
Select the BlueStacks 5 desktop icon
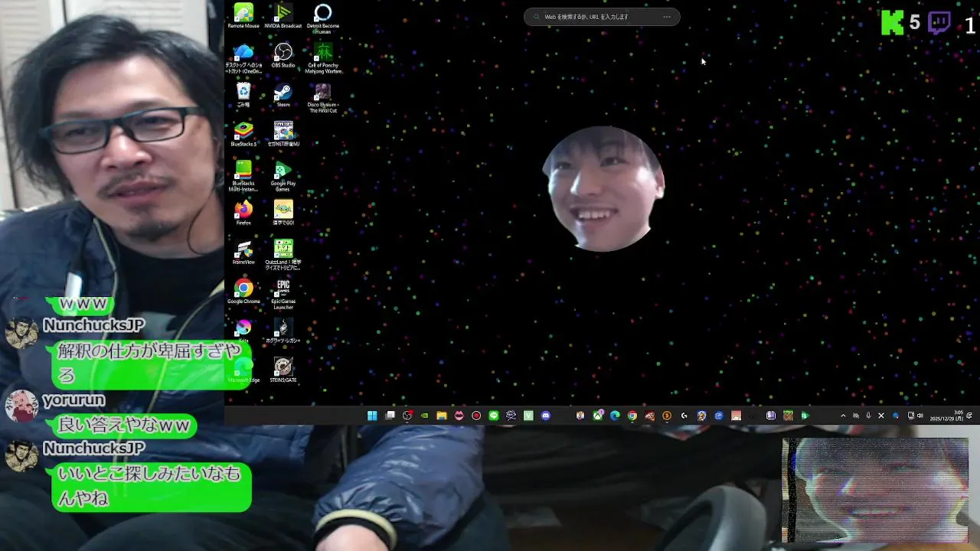pyautogui.click(x=243, y=134)
